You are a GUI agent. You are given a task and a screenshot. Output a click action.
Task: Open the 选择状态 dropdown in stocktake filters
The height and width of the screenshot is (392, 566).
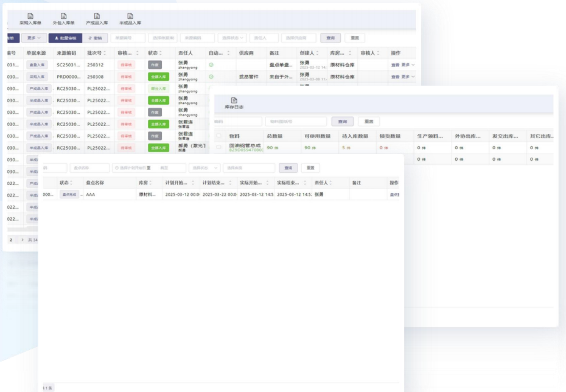[x=204, y=168]
